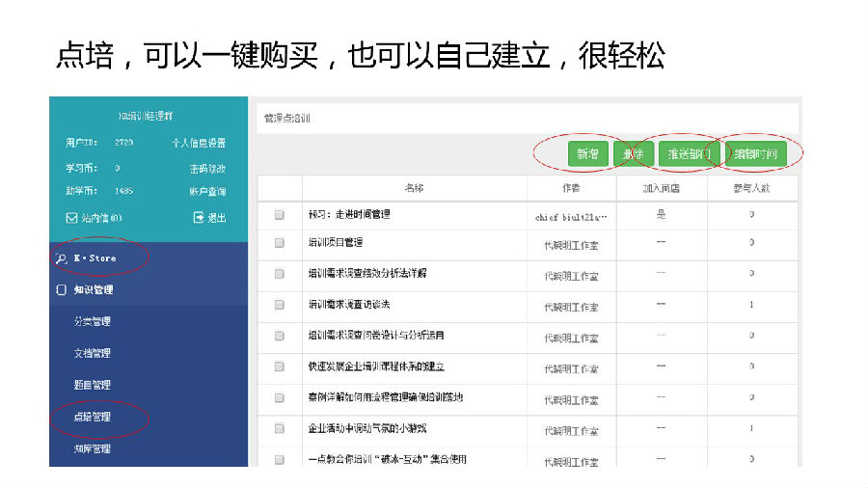Viewport: 868px width, 488px height.
Task: Check box for 企业活动中调动气氛的小游戏
Action: 280,429
